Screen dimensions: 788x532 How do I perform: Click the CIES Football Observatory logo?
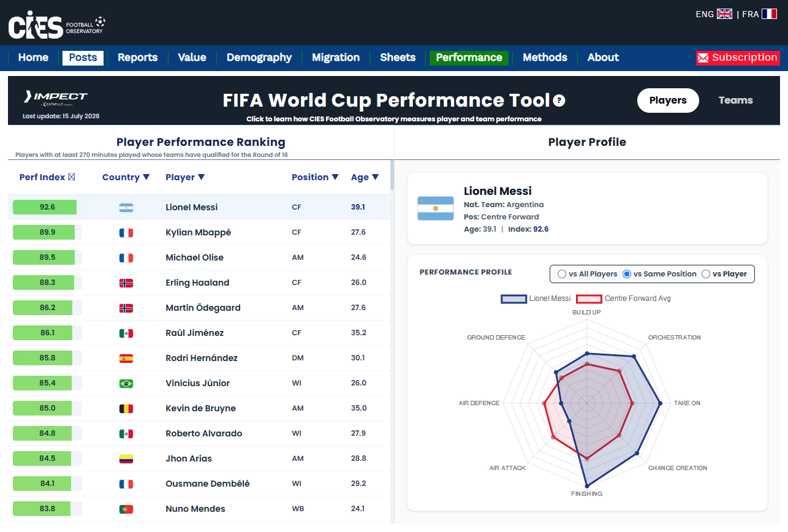click(57, 25)
